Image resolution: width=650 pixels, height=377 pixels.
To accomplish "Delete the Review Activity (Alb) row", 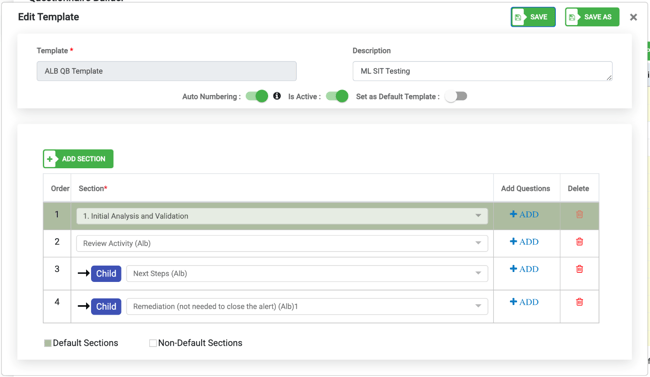I will [x=580, y=242].
